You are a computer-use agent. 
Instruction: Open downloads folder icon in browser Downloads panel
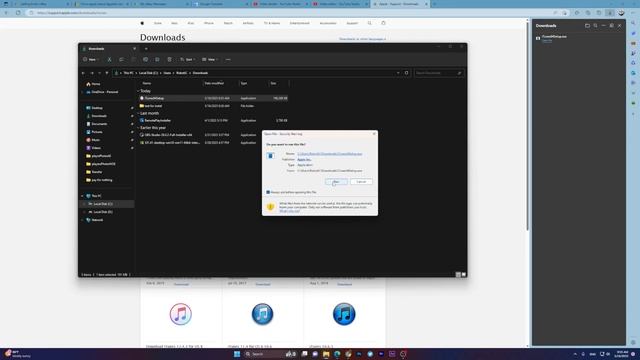[587, 26]
